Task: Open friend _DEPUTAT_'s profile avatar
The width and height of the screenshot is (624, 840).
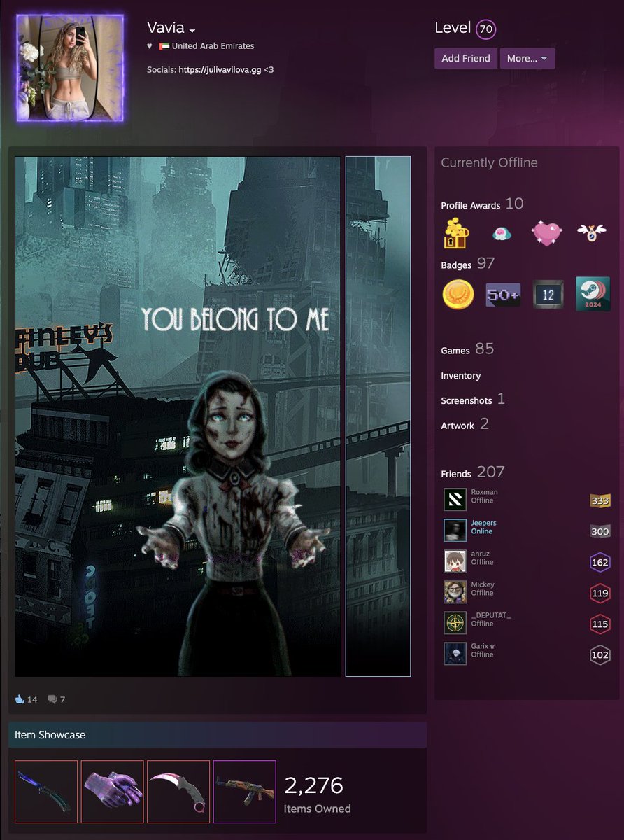Action: 455,623
